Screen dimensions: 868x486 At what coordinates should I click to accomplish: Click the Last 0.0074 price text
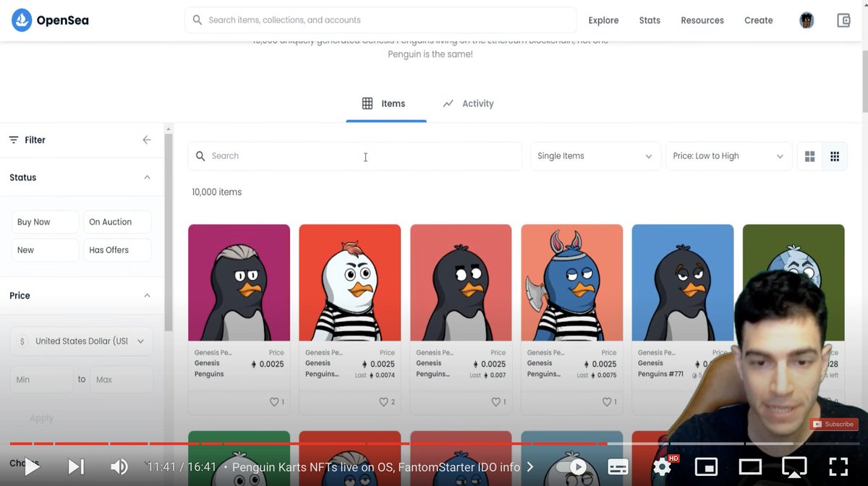(x=376, y=375)
